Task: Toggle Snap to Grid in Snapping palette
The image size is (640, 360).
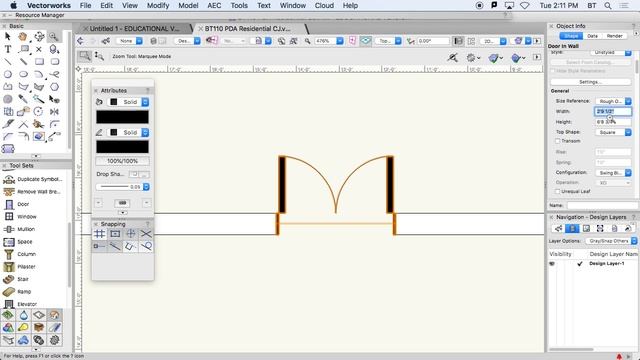Action: (x=99, y=234)
